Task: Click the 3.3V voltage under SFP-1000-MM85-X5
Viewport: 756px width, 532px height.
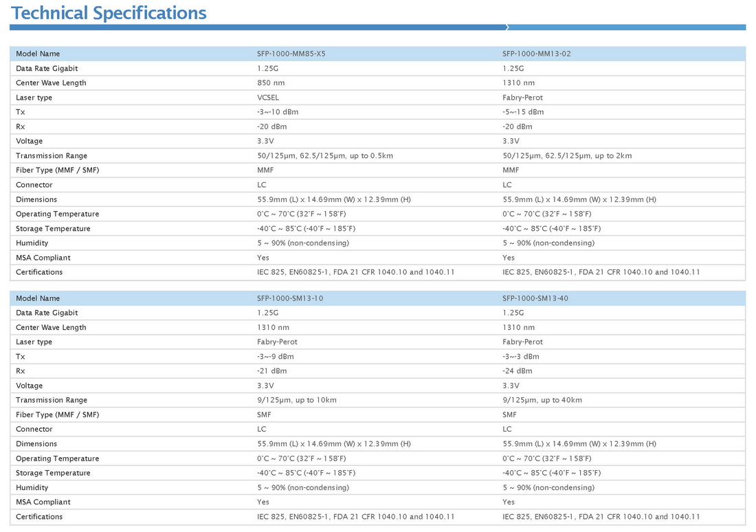Action: [266, 142]
